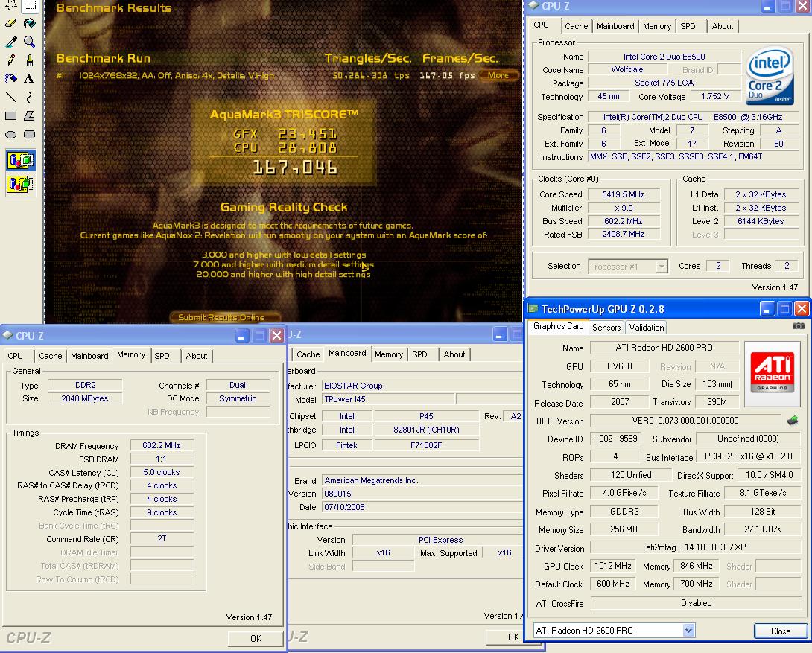Open Memory tab in middle CPU-Z Mainboard window
The height and width of the screenshot is (653, 812).
[389, 354]
